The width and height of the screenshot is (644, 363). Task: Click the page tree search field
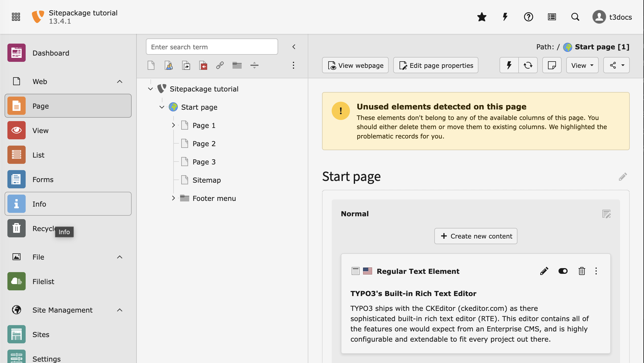(x=212, y=47)
